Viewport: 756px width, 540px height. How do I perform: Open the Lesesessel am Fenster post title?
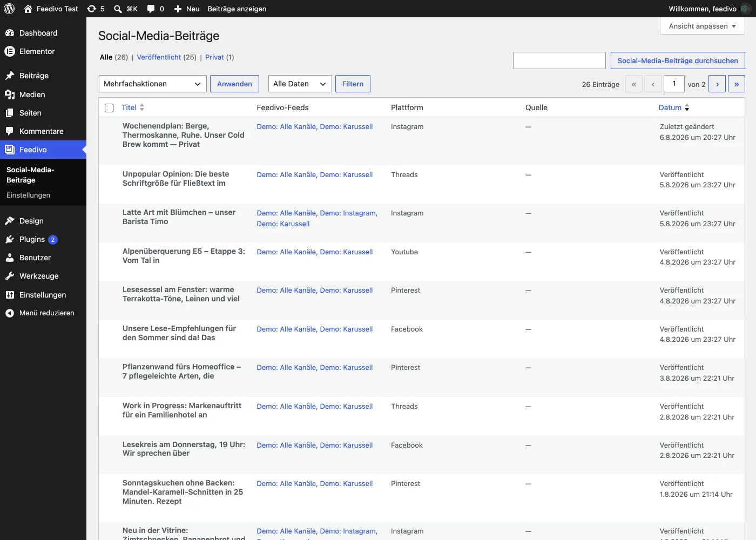point(181,294)
